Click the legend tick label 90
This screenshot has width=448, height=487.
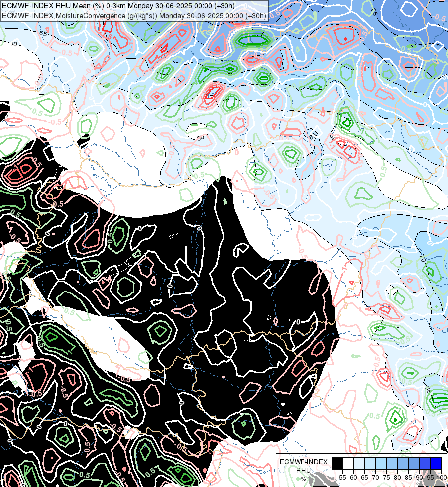(420, 478)
